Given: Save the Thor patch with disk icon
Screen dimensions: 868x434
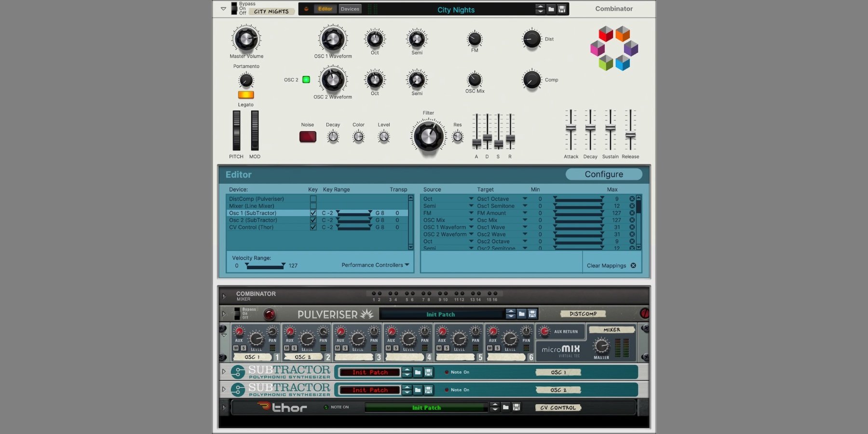Looking at the screenshot, I should point(516,407).
